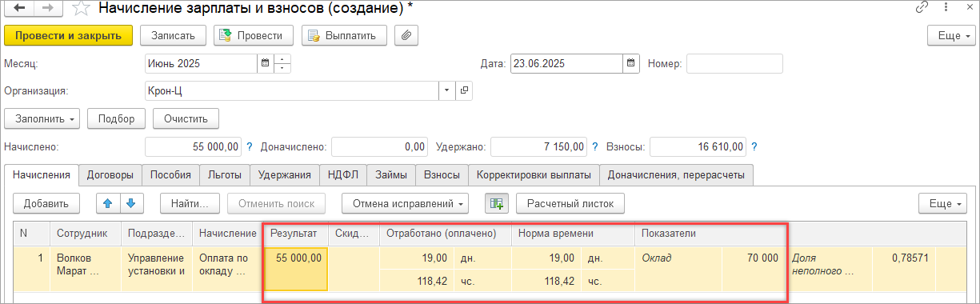Open calendar picker for the Дата field
980x304 pixels.
click(x=632, y=63)
